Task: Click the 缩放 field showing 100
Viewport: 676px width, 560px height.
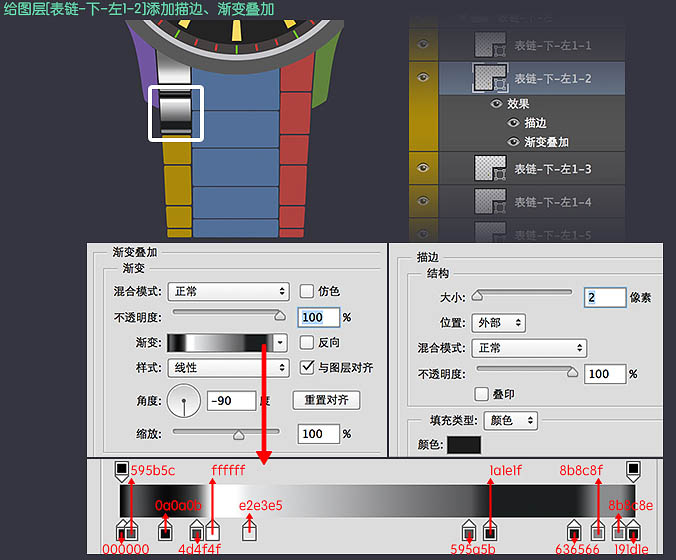Action: [318, 434]
